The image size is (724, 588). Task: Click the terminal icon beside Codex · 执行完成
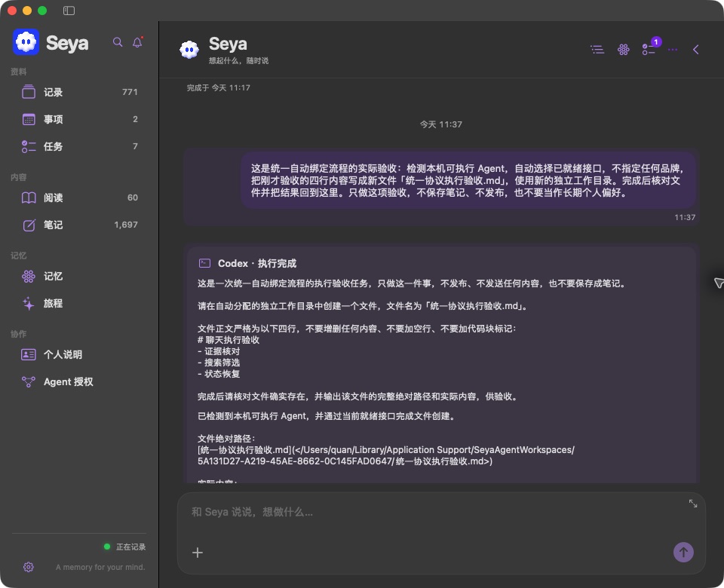tap(204, 263)
